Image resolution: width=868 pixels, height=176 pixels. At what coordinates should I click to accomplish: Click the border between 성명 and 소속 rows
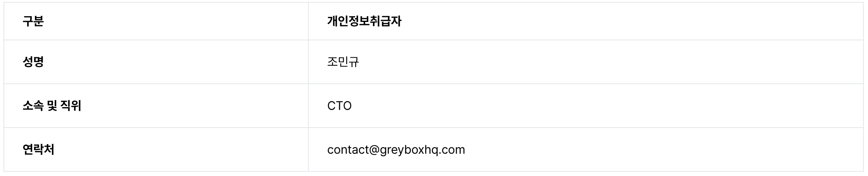(154, 84)
